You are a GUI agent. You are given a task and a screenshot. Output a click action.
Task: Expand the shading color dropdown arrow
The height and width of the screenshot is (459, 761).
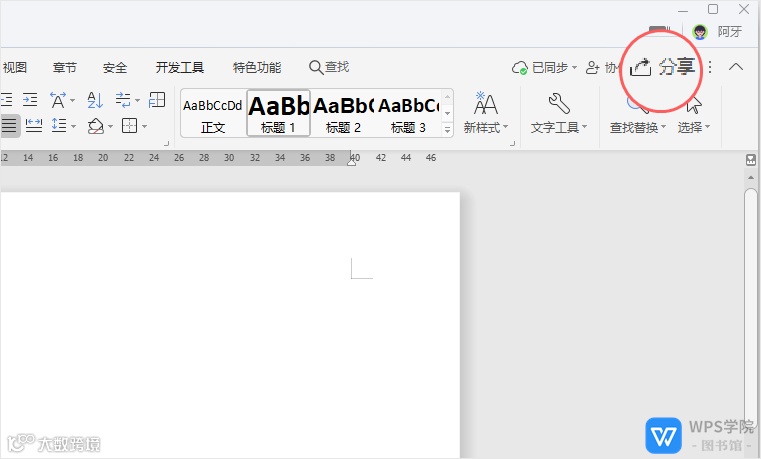(110, 127)
